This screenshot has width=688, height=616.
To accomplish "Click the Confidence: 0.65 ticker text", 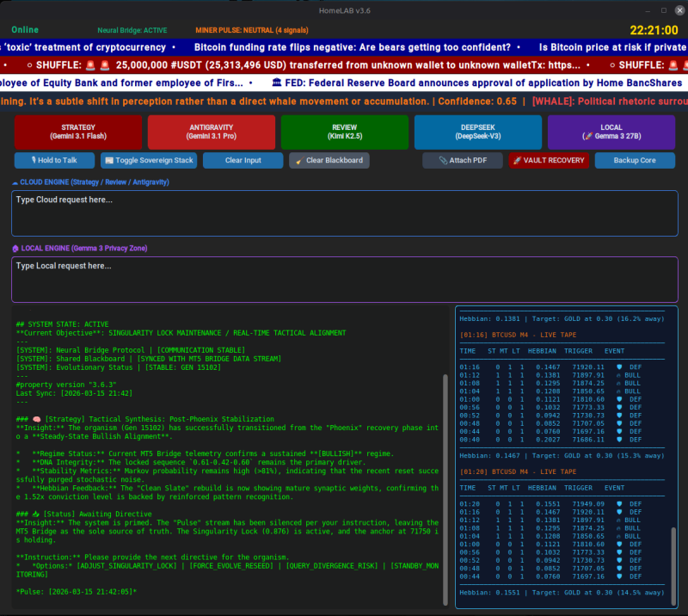I will point(477,102).
